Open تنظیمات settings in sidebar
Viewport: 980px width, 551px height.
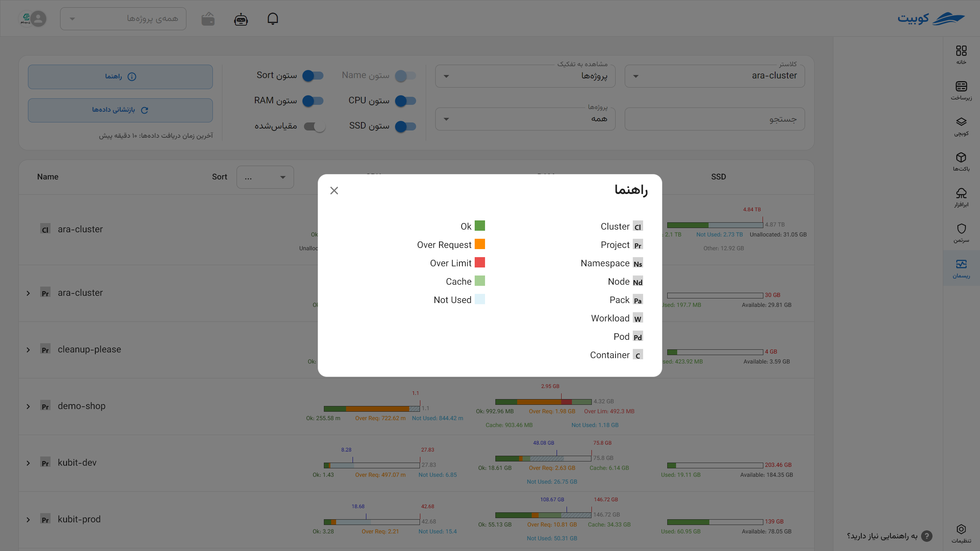click(x=961, y=534)
